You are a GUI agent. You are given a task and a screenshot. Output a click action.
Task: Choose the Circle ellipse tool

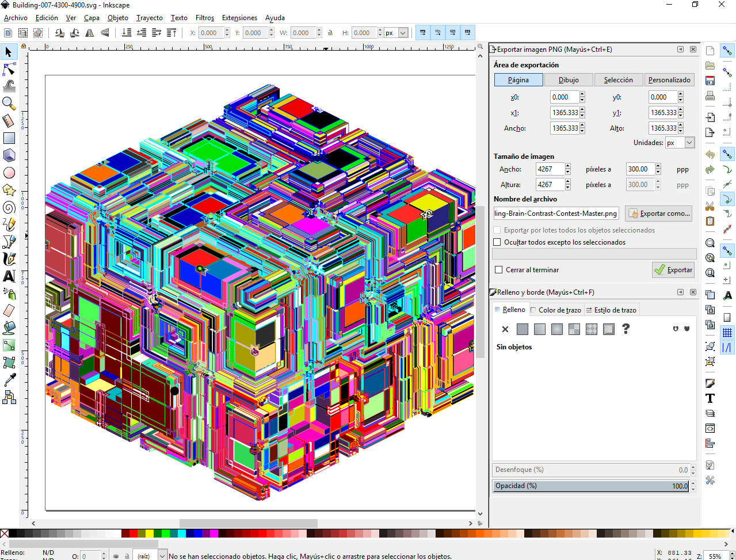pyautogui.click(x=9, y=173)
